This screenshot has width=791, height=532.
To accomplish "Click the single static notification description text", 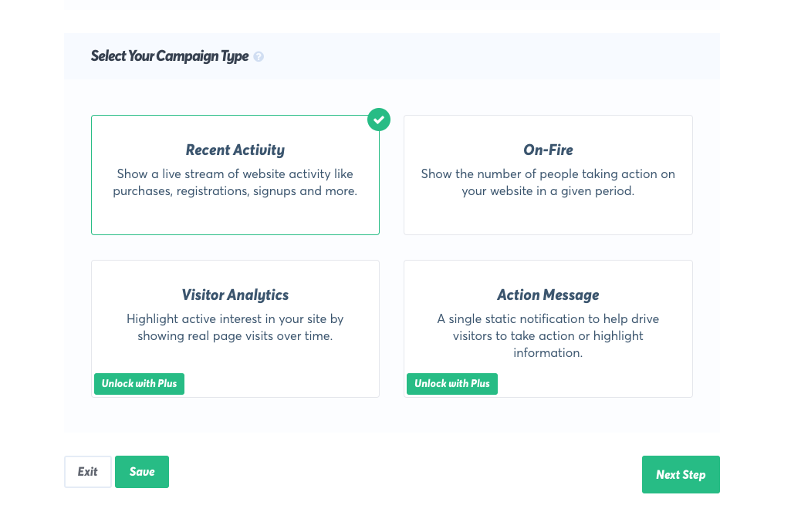I will click(x=548, y=336).
